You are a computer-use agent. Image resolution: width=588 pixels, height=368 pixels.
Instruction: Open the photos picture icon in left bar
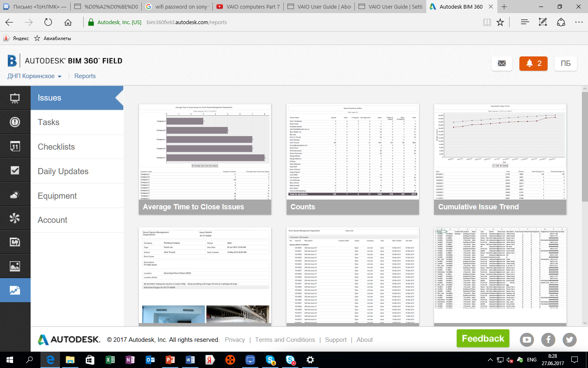[x=15, y=266]
